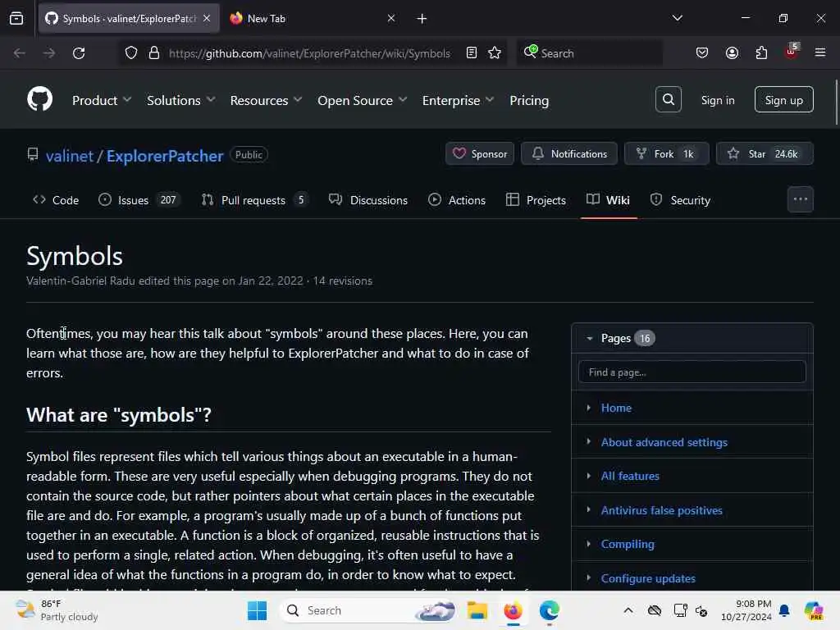Switch to the Actions tab

(457, 200)
